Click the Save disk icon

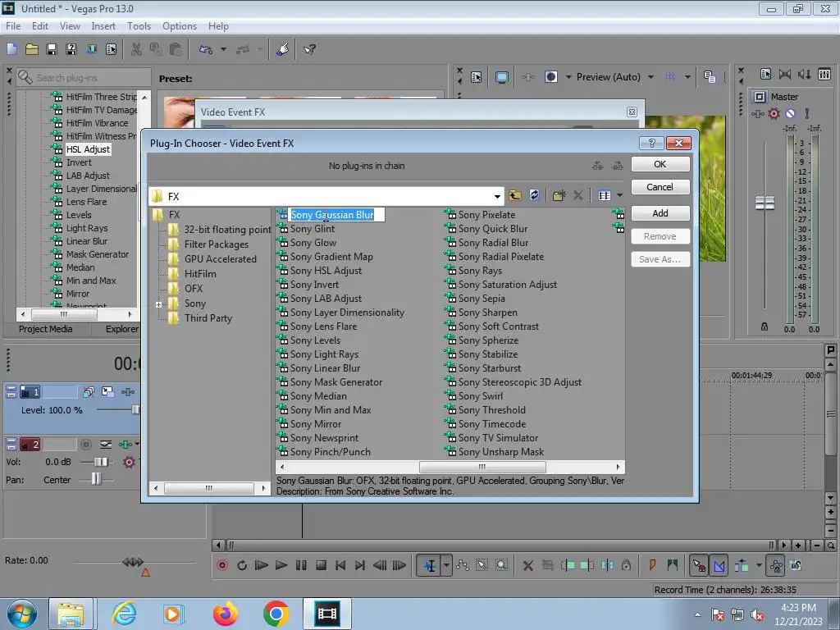(x=52, y=49)
